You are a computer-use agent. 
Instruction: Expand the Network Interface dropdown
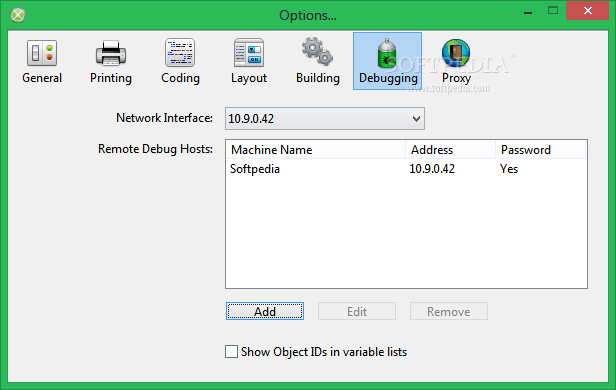pos(325,119)
